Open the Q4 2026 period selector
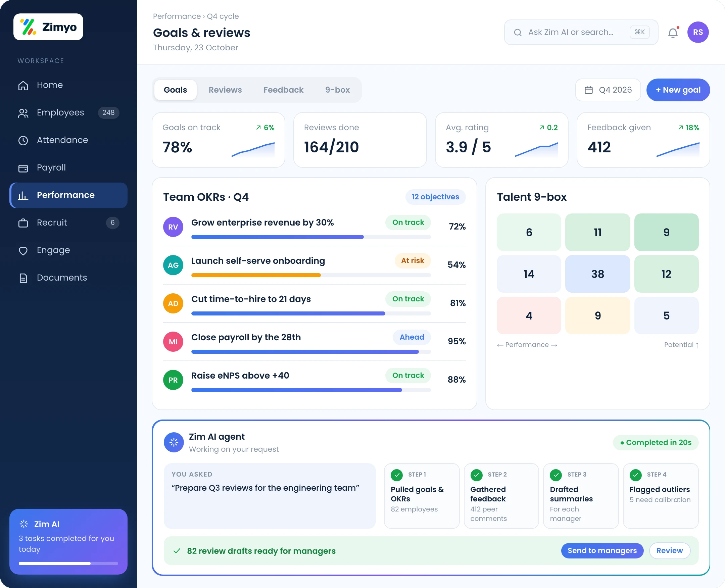The height and width of the screenshot is (588, 725). point(608,90)
